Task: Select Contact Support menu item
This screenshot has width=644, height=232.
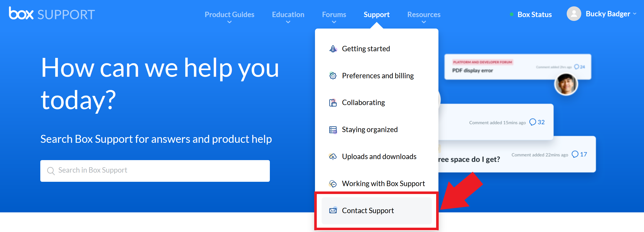Action: click(377, 211)
